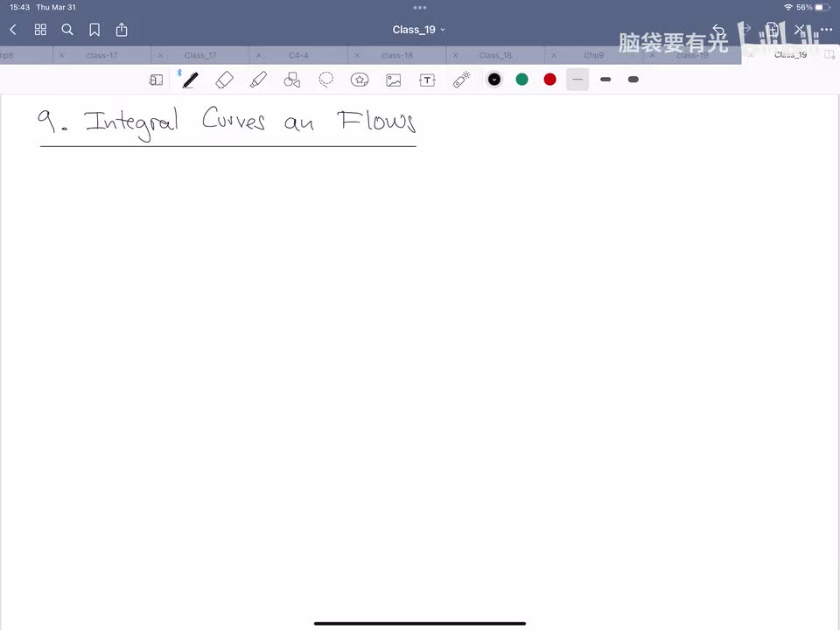The height and width of the screenshot is (630, 840).
Task: Open the more options ellipsis menu
Action: pos(827,30)
